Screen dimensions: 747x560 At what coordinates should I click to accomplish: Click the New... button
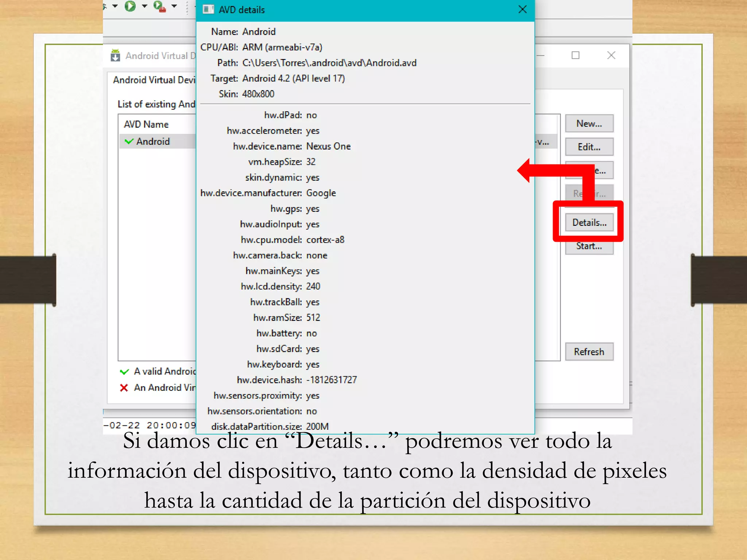[589, 124]
